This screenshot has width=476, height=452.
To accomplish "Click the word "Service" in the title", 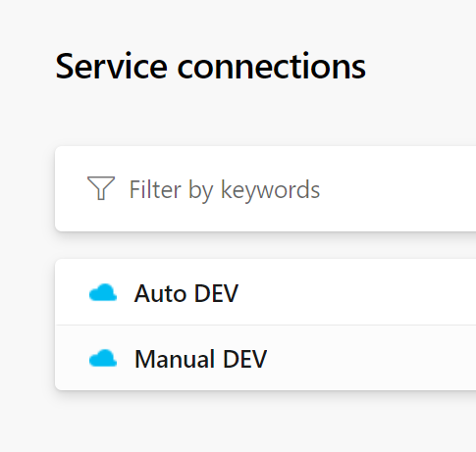I will [112, 67].
